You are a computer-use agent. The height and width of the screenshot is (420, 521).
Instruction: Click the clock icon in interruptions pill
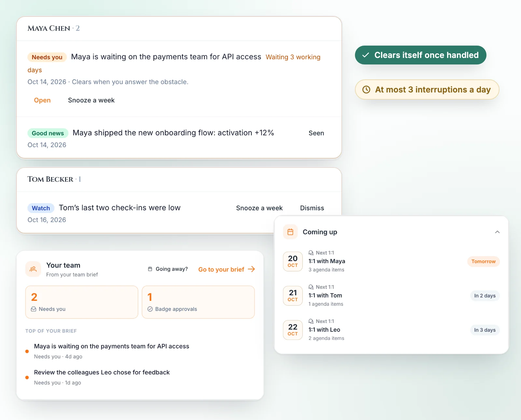pos(366,90)
